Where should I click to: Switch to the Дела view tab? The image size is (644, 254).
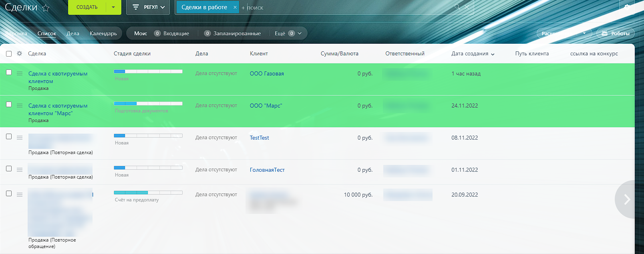point(72,33)
